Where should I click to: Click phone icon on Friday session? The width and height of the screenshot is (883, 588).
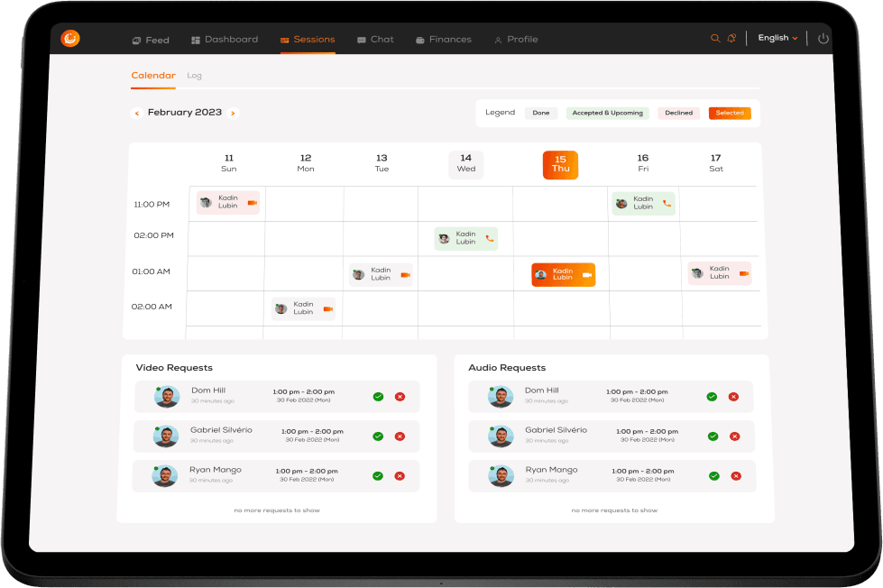pos(667,203)
